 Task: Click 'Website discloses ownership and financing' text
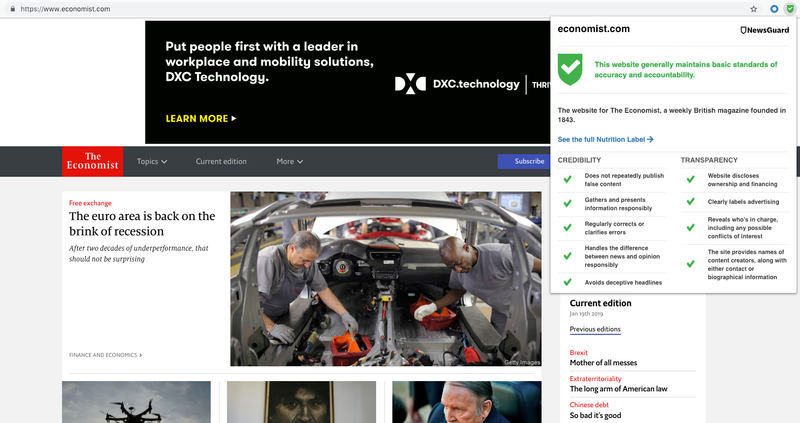point(742,180)
